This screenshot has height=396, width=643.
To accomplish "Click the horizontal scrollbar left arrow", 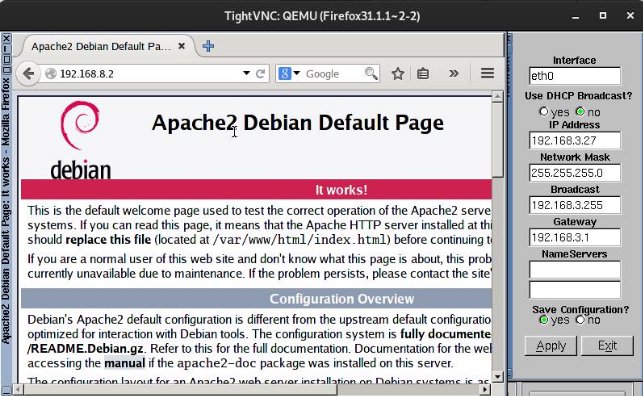I will point(18,389).
